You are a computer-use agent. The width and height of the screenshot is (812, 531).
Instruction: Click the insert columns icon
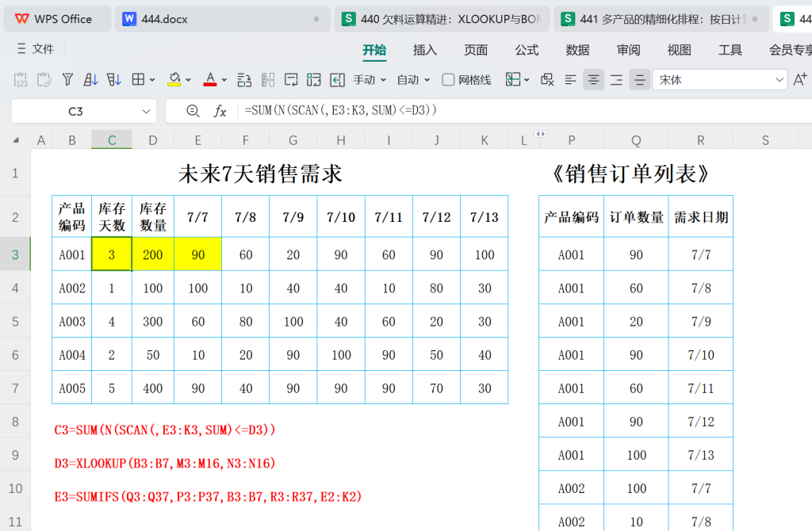[268, 80]
